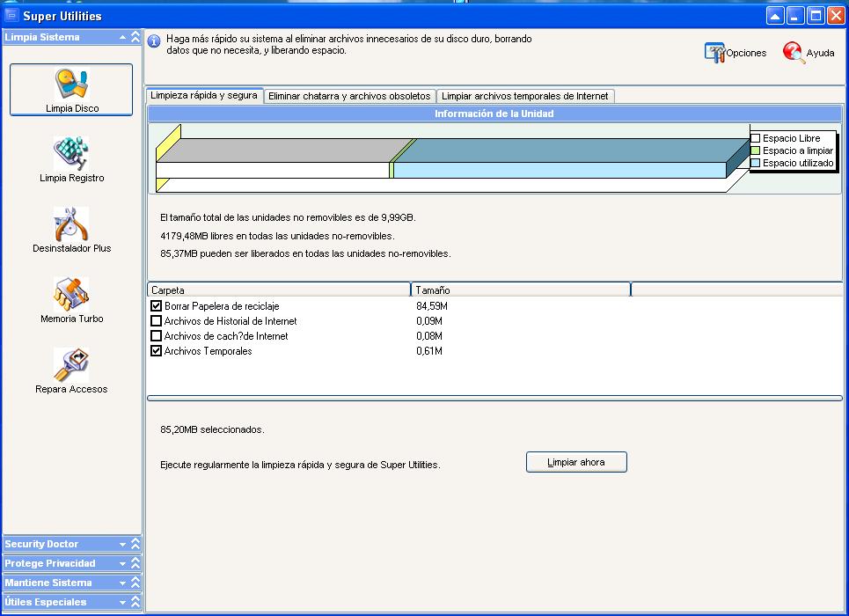Viewport: 849px width, 616px height.
Task: Click the Espacio a limpiar legend swatch
Action: pos(756,150)
